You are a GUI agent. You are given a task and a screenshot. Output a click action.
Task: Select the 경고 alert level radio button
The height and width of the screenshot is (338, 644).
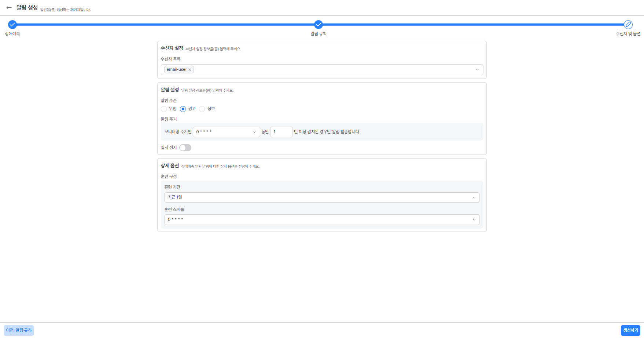tap(183, 109)
